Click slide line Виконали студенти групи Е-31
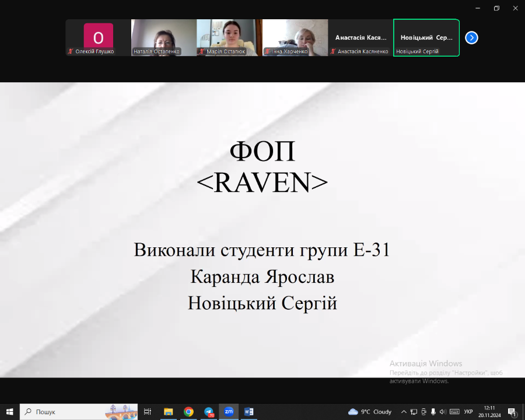The image size is (525, 420). click(262, 250)
